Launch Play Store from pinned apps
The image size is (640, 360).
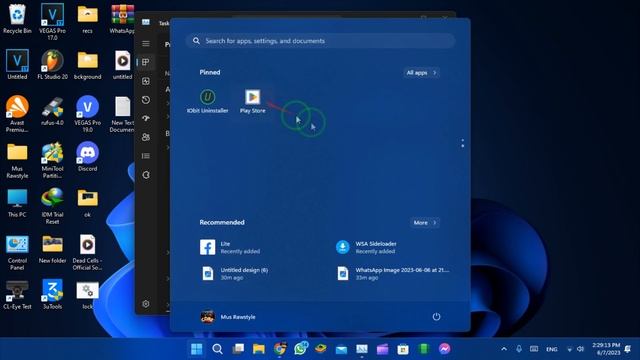click(x=253, y=101)
